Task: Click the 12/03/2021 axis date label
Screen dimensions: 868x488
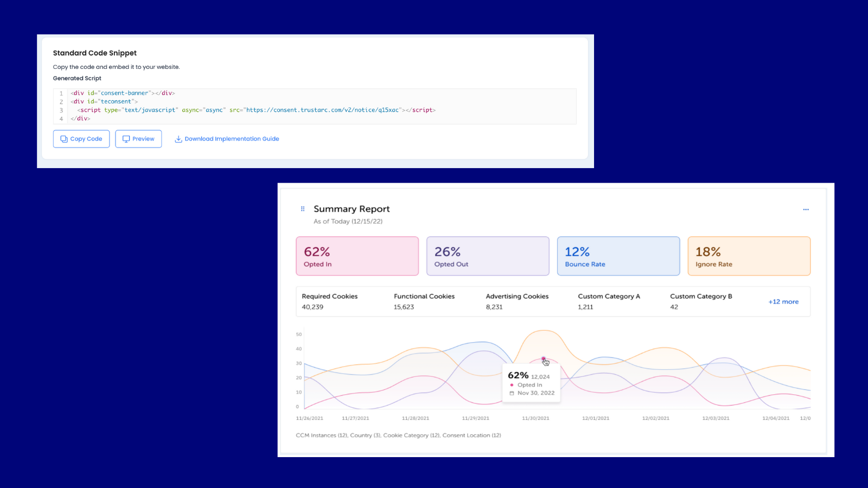Action: (716, 419)
